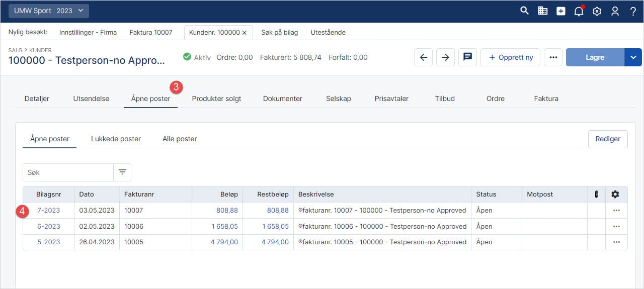Open voucher link 6-2023
Screen dimensions: 644x289
pyautogui.click(x=49, y=226)
